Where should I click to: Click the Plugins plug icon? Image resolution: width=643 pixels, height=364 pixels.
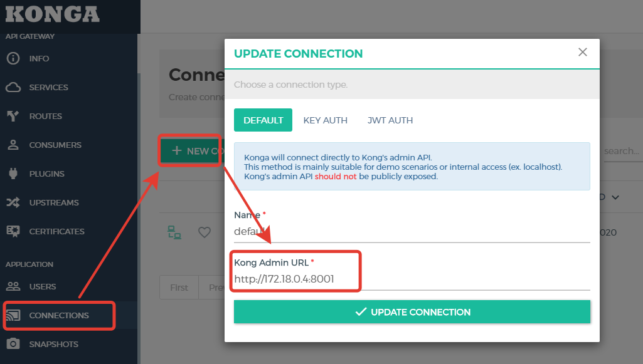coord(13,174)
